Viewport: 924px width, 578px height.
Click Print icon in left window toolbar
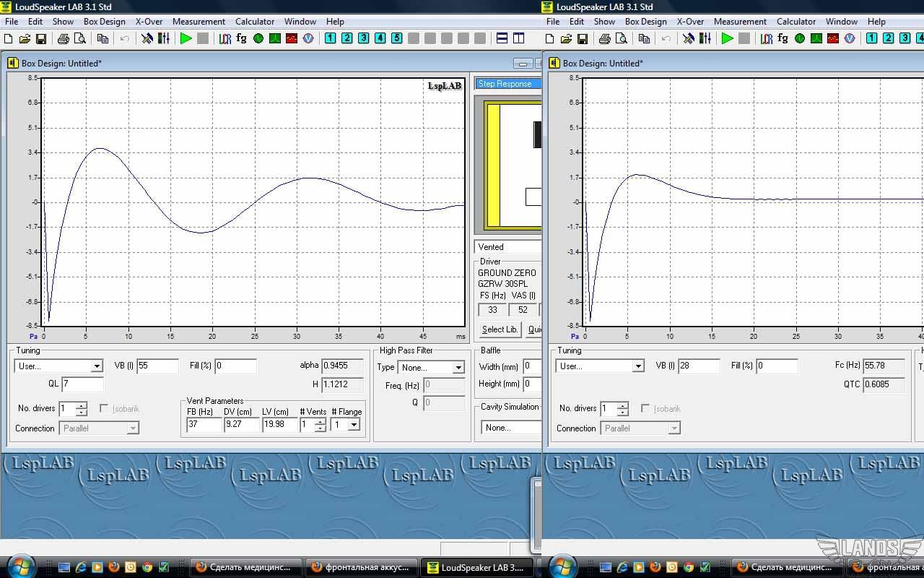click(x=63, y=38)
